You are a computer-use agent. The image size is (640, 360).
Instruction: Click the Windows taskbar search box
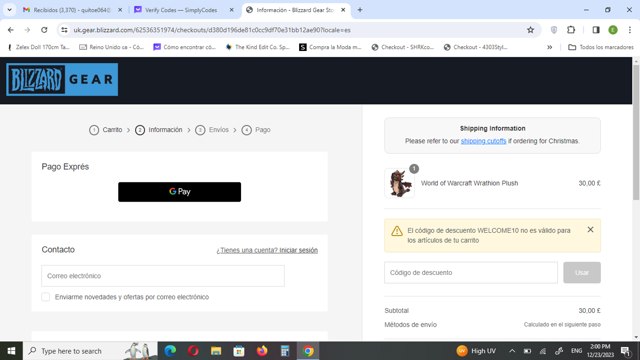[90, 351]
